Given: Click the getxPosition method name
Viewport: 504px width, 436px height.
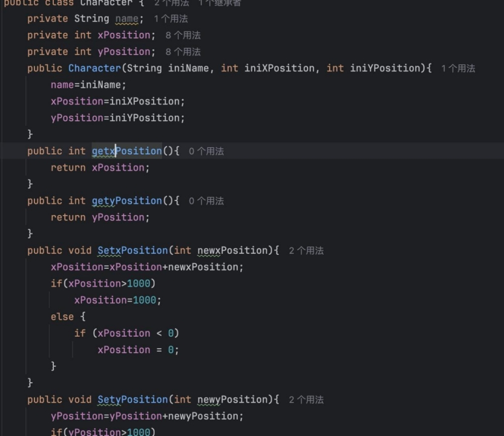Looking at the screenshot, I should [126, 151].
